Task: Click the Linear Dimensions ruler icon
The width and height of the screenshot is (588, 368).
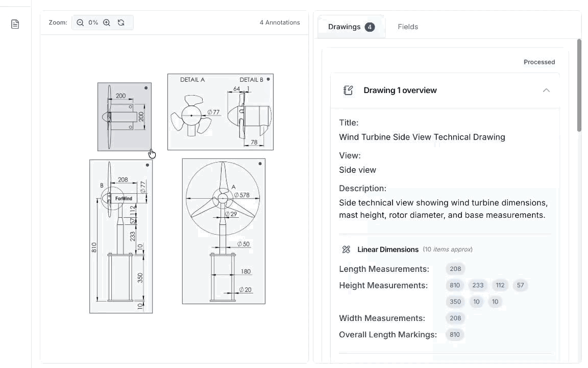Action: pyautogui.click(x=346, y=249)
